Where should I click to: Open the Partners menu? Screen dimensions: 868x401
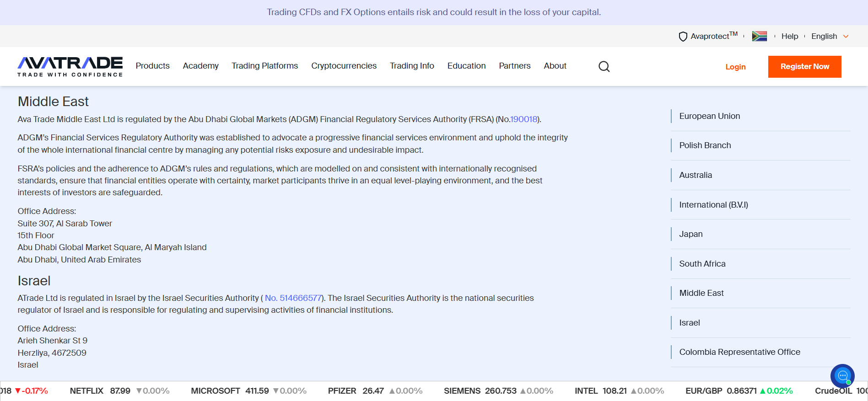point(515,66)
